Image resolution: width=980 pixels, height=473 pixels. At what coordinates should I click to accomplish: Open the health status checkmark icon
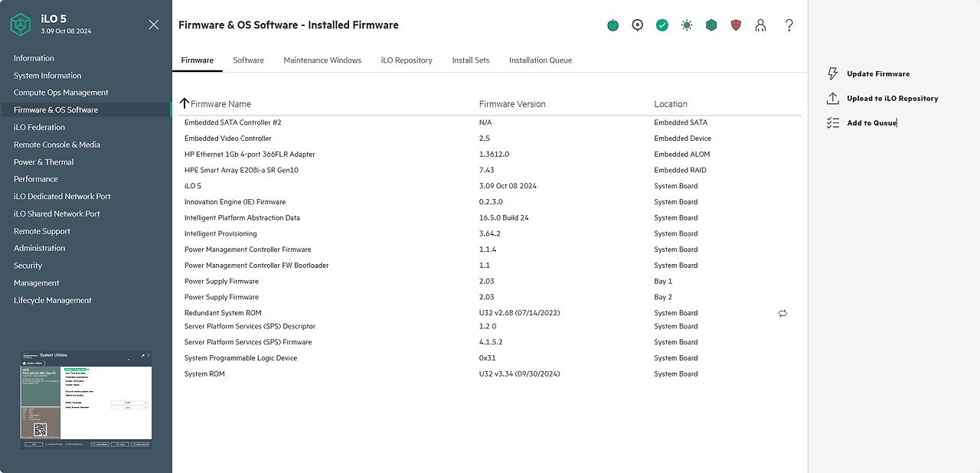point(661,24)
